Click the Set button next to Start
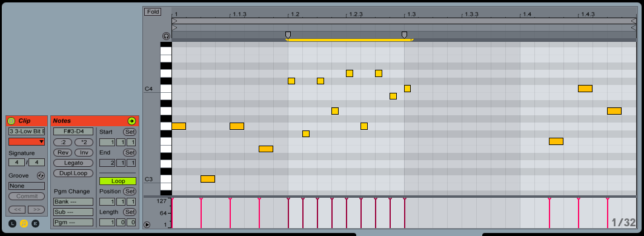644x236 pixels. [130, 132]
